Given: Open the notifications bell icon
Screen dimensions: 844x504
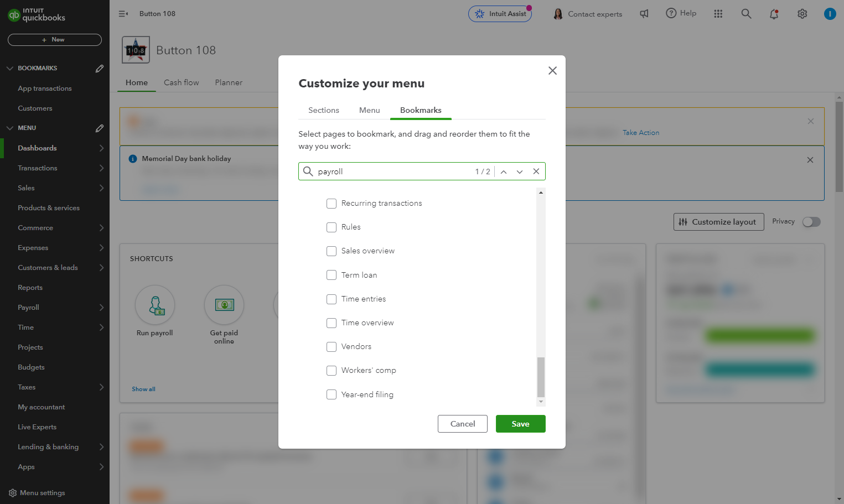Looking at the screenshot, I should tap(774, 14).
